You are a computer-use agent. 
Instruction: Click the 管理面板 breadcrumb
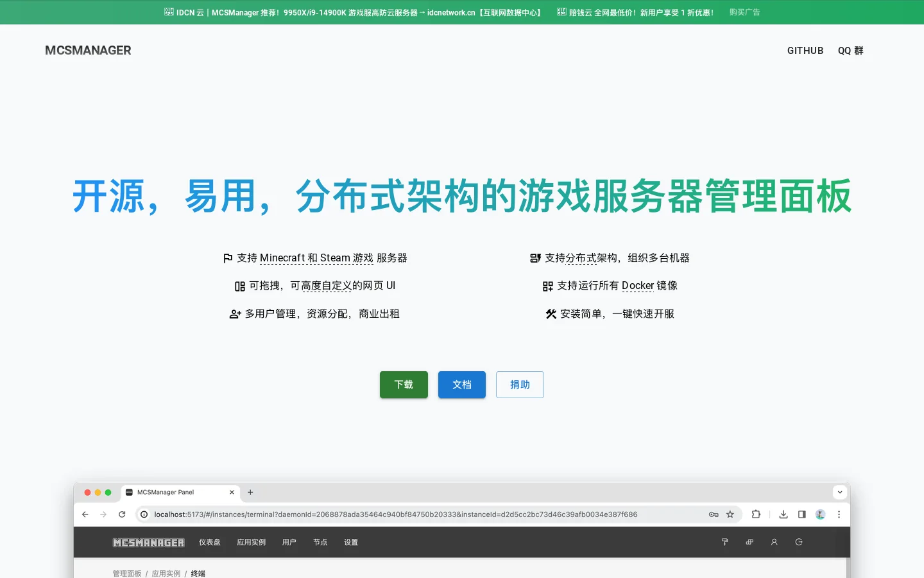coord(127,574)
